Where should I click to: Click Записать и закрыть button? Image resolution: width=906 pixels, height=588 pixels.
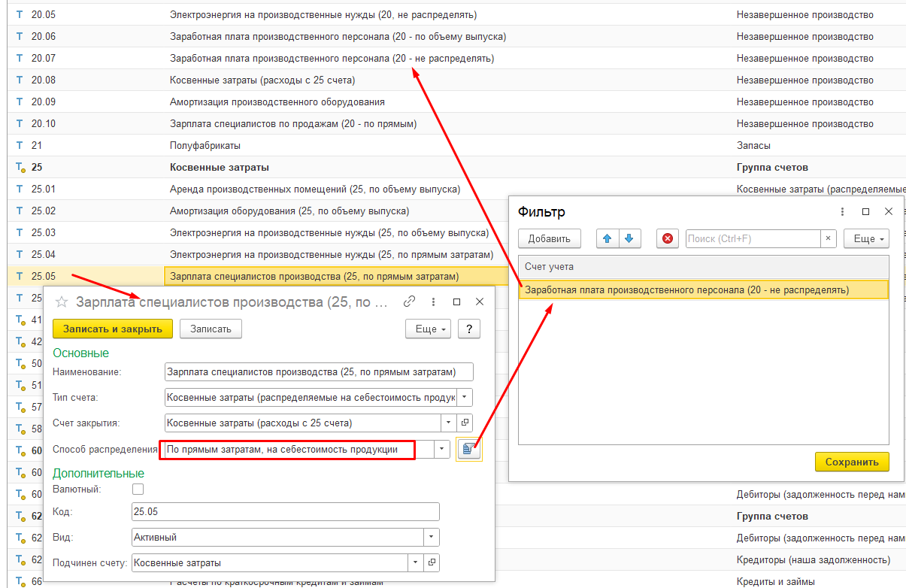tap(113, 329)
